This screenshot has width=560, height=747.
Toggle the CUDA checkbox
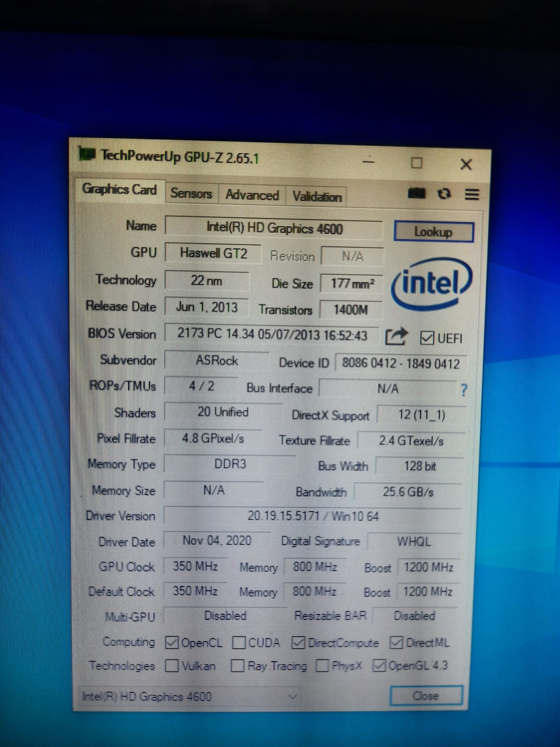[239, 642]
